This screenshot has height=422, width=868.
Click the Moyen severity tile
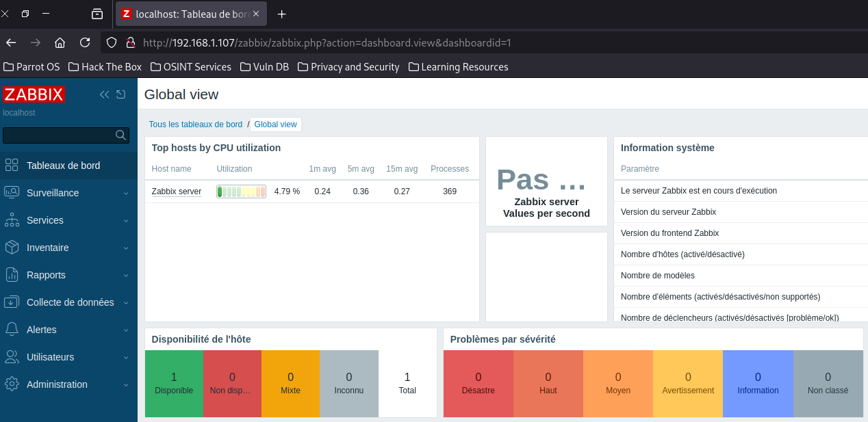pos(618,384)
